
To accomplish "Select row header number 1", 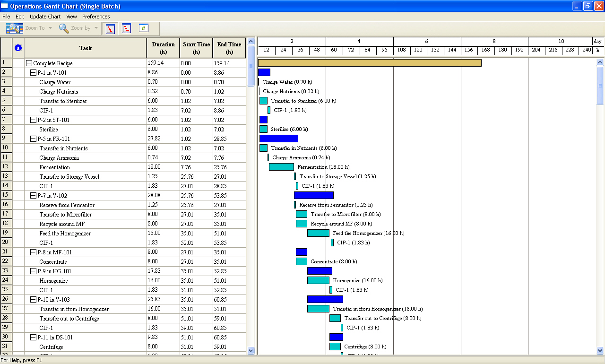I will click(6, 63).
